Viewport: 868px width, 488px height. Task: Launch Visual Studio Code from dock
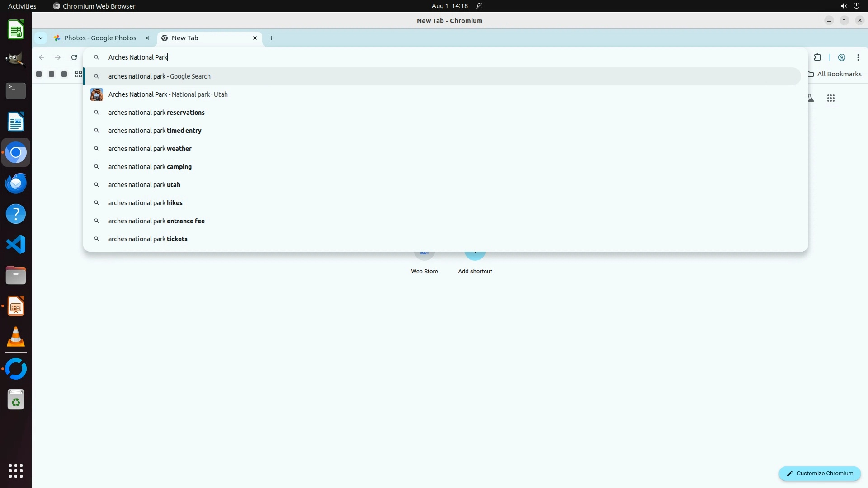[x=16, y=244]
